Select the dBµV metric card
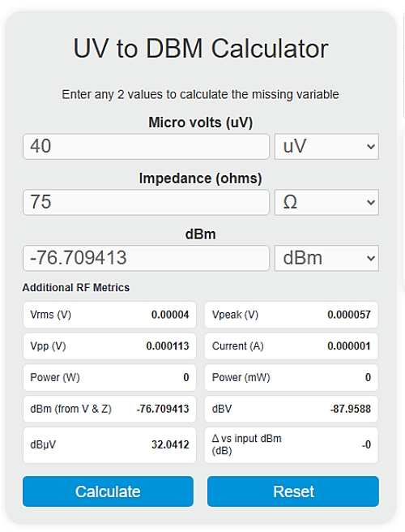Screen dimensions: 405x532 point(109,444)
